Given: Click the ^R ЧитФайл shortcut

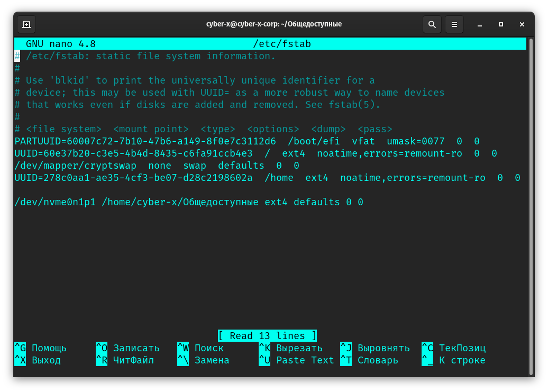Looking at the screenshot, I should tap(125, 360).
